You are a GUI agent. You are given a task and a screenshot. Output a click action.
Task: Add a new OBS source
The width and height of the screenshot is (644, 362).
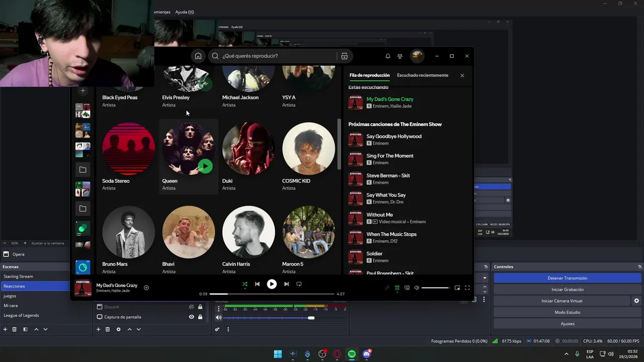pos(98,329)
